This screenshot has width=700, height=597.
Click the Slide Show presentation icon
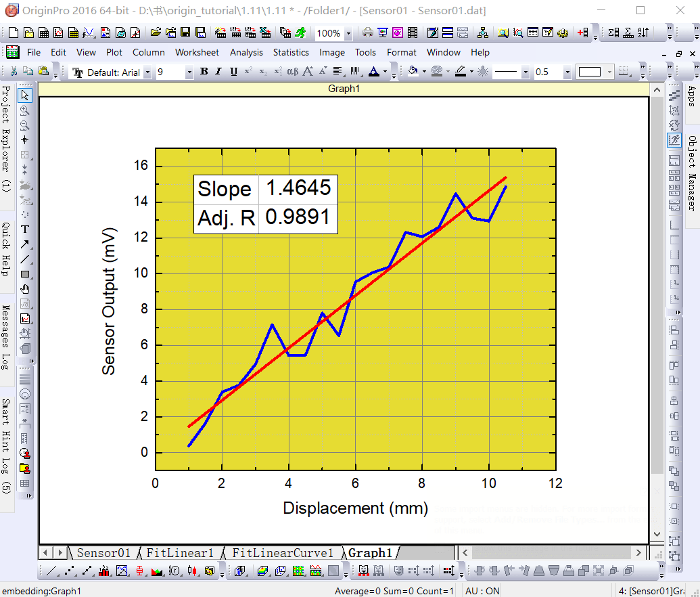tap(382, 32)
